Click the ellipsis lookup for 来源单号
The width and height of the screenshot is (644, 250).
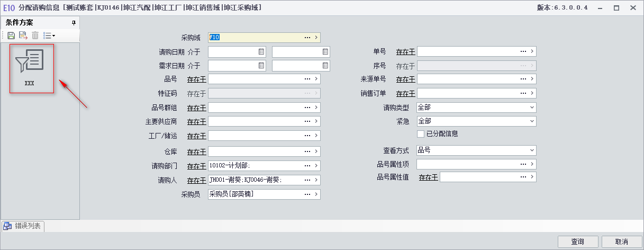point(523,79)
